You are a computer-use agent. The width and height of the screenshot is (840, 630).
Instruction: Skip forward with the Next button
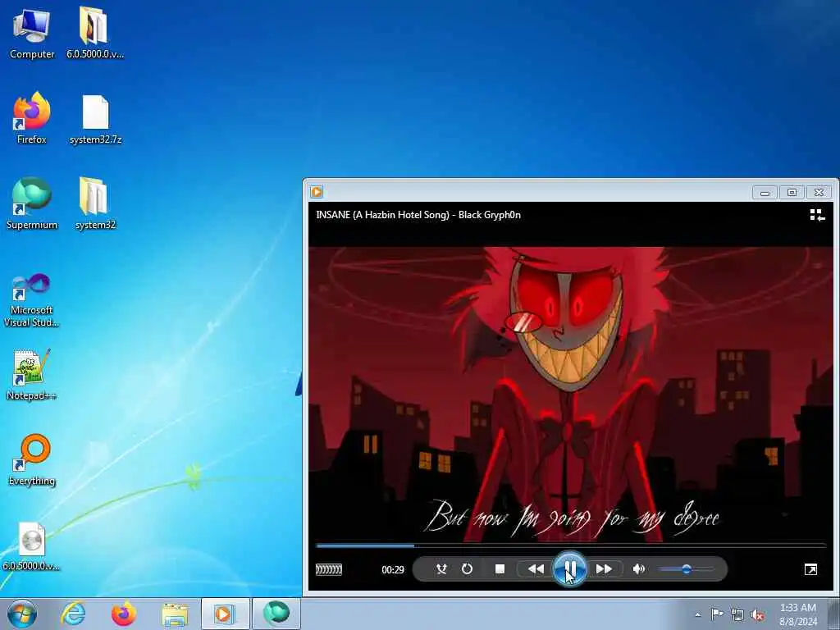pos(604,569)
